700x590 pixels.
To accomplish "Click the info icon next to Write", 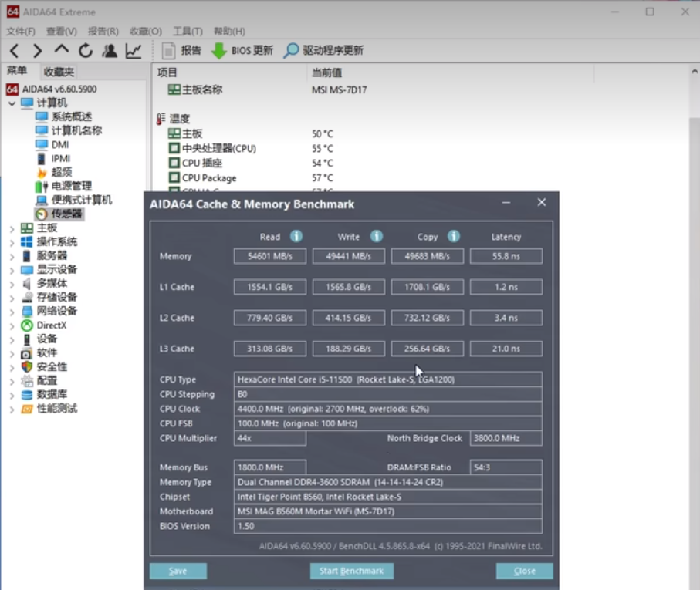I will tap(376, 237).
